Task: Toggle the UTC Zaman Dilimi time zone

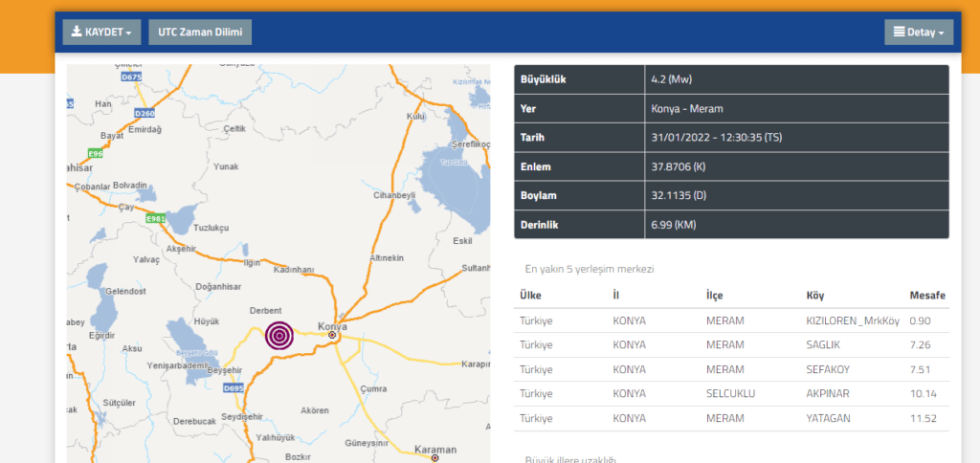Action: coord(199,32)
